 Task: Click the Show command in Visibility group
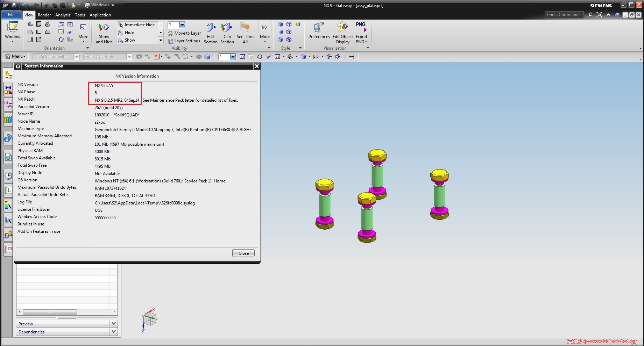coord(127,40)
